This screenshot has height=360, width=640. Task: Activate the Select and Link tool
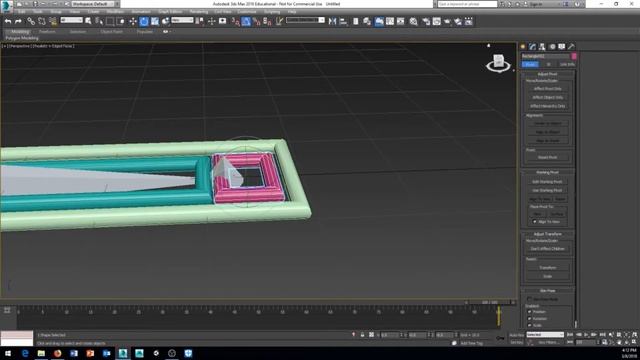pyautogui.click(x=31, y=21)
